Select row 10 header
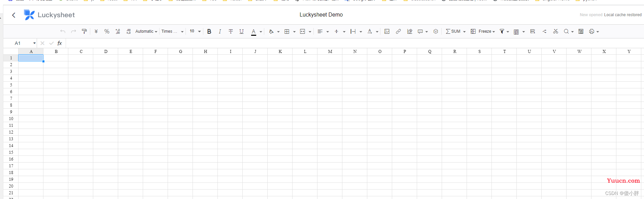Image resolution: width=644 pixels, height=199 pixels. pos(11,119)
